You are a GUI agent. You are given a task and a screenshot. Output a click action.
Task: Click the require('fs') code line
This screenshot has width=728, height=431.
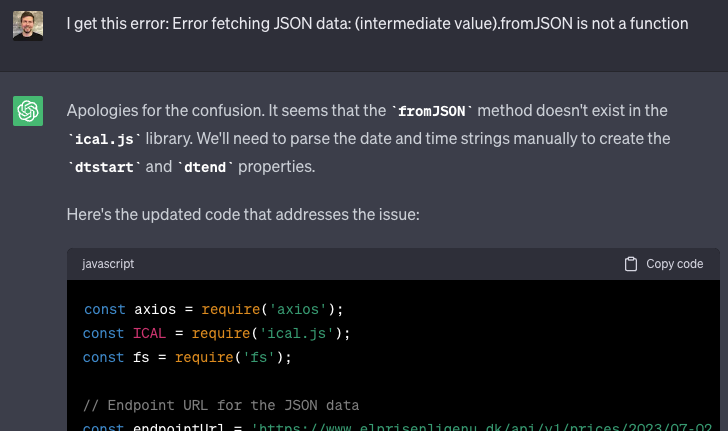pyautogui.click(x=187, y=358)
